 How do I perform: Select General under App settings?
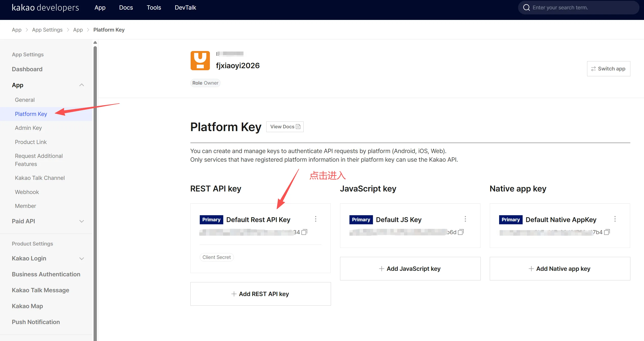coord(25,100)
